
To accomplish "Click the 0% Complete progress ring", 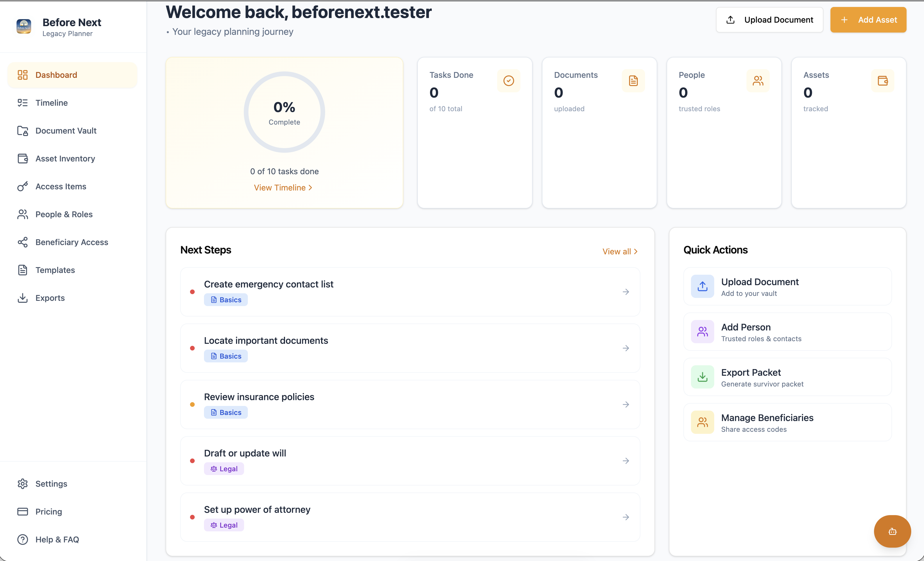I will 284,112.
